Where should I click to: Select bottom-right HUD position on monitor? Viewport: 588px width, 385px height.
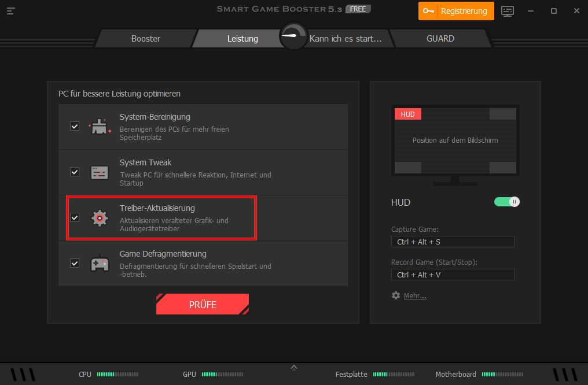(503, 168)
